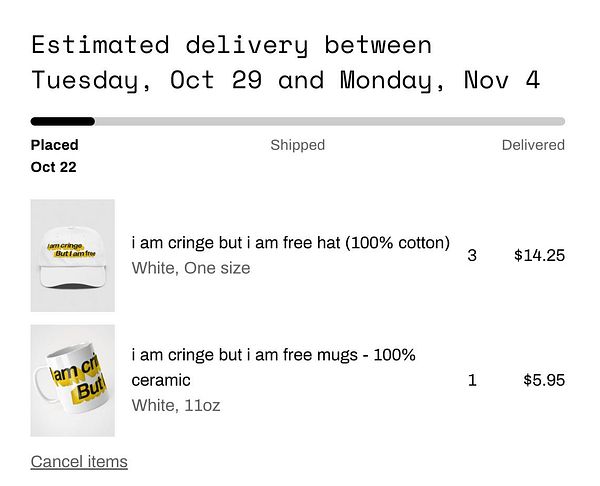Click the estimated delivery heading
600x486 pixels.
pos(232,45)
